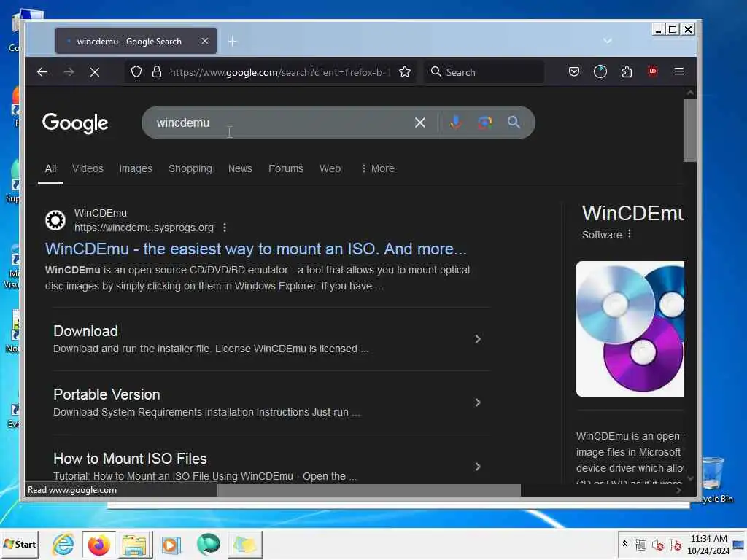Switch to Web results tab

tap(330, 168)
